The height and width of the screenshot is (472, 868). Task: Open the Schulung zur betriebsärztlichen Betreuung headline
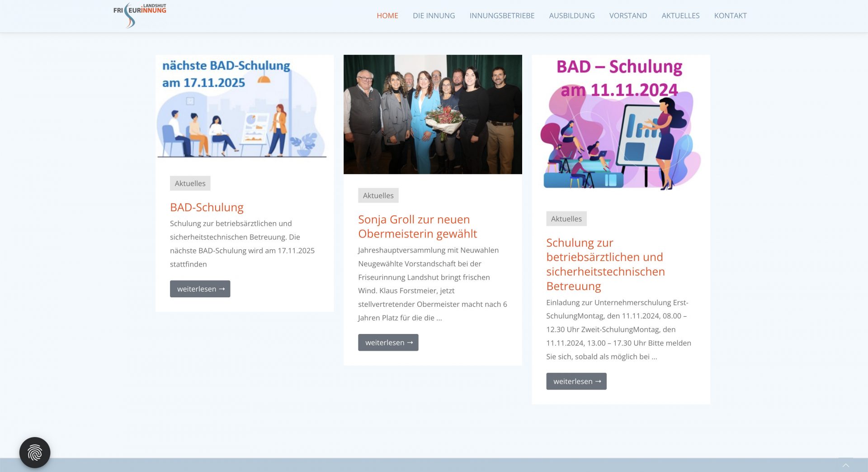click(x=605, y=264)
